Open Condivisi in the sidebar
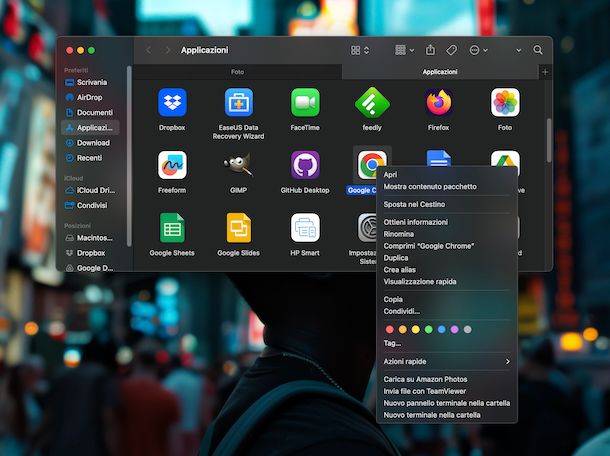 pyautogui.click(x=90, y=205)
